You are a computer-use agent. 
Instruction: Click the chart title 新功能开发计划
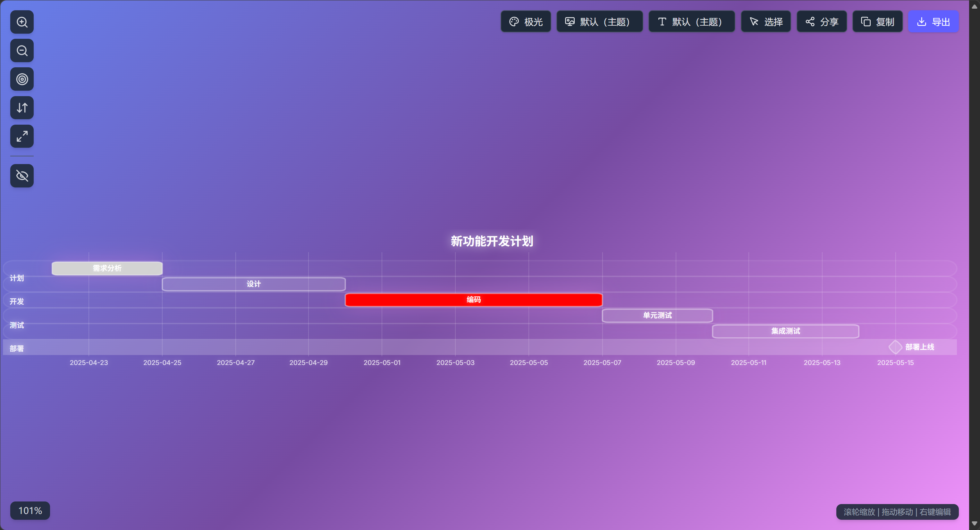pos(492,241)
